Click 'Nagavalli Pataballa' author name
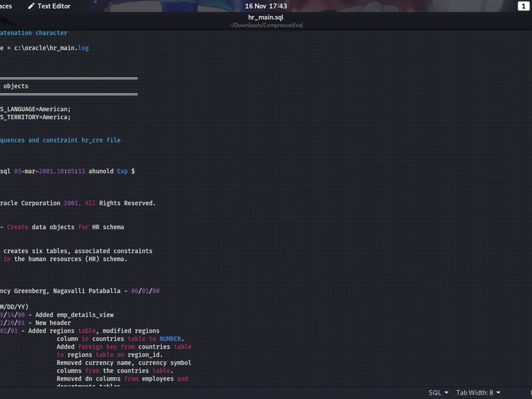532x399 pixels. pos(87,291)
